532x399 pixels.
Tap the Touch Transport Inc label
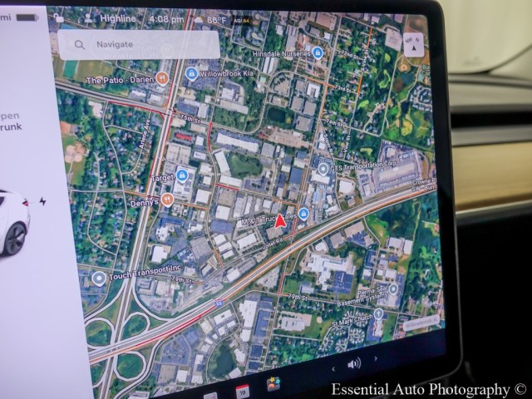click(x=145, y=273)
